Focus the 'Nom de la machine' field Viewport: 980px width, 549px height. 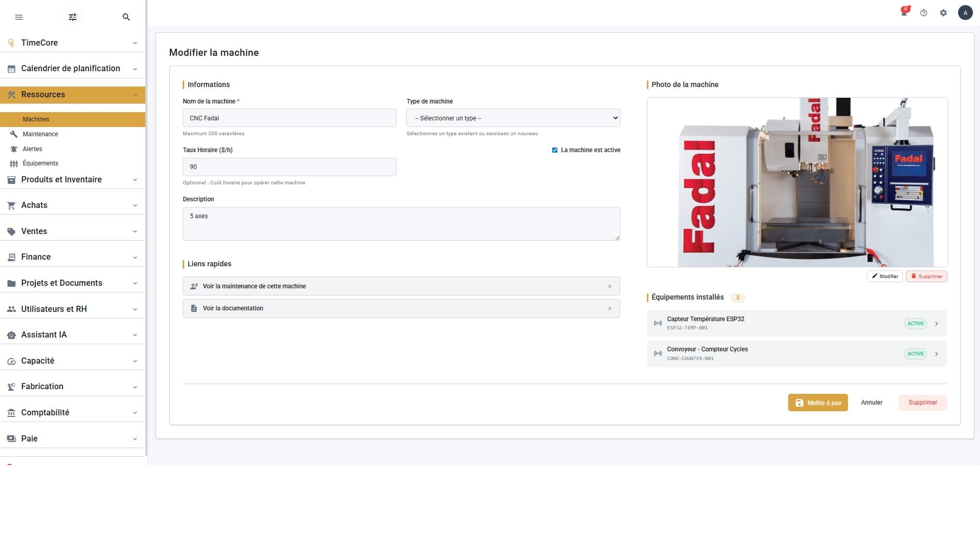289,118
